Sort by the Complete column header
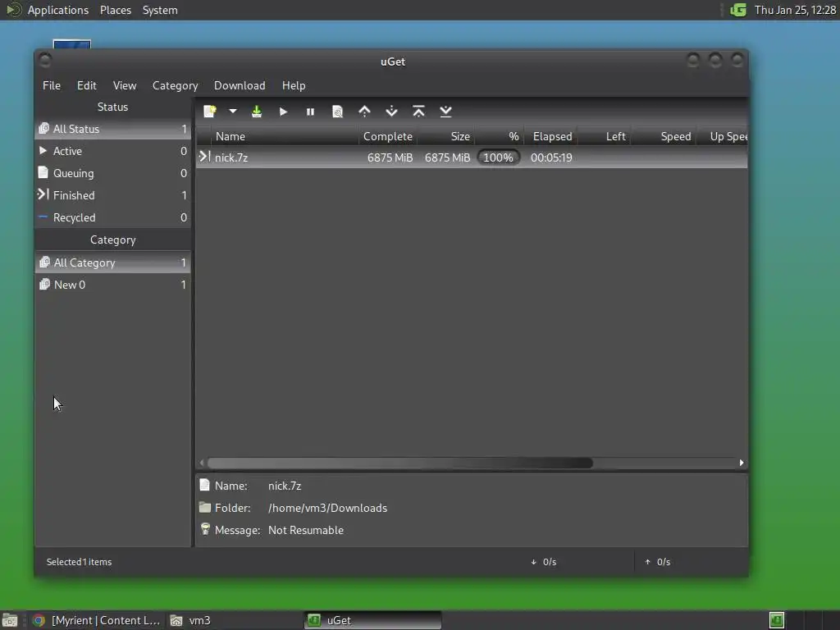Screen dimensions: 840x630 (388, 137)
